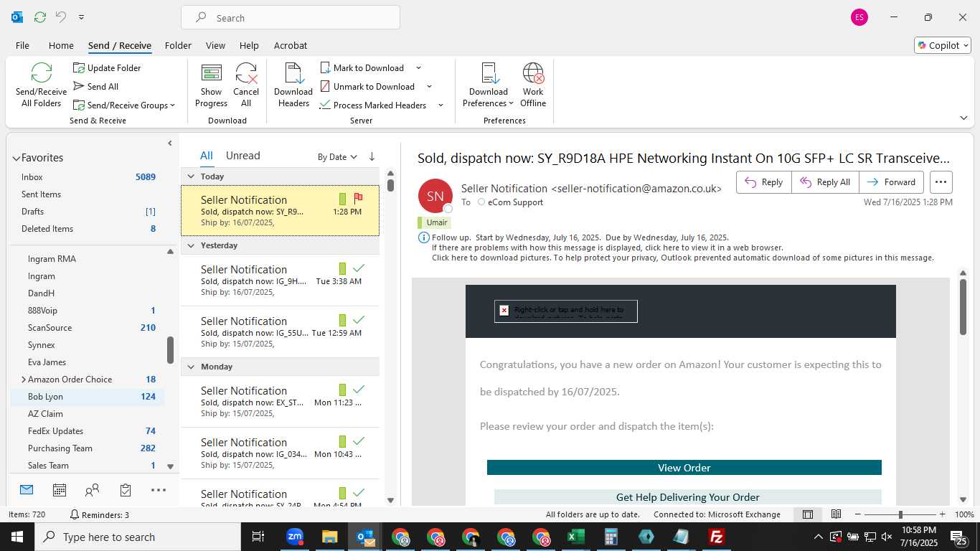Viewport: 980px width, 551px height.
Task: Open Show Progress dialog
Action: click(x=211, y=85)
